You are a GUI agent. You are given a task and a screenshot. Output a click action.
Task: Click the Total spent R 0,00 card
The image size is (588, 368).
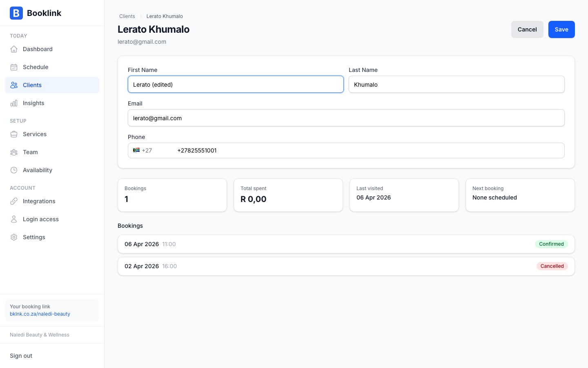tap(288, 195)
